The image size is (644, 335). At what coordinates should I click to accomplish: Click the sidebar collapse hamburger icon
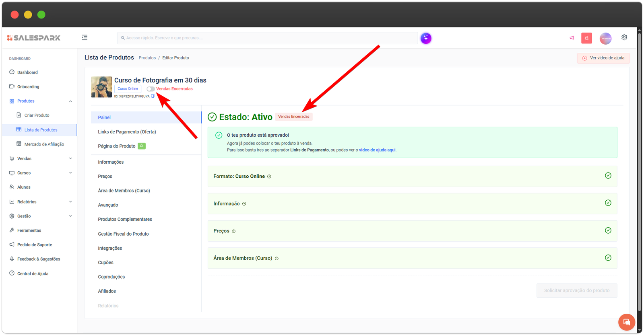[85, 37]
